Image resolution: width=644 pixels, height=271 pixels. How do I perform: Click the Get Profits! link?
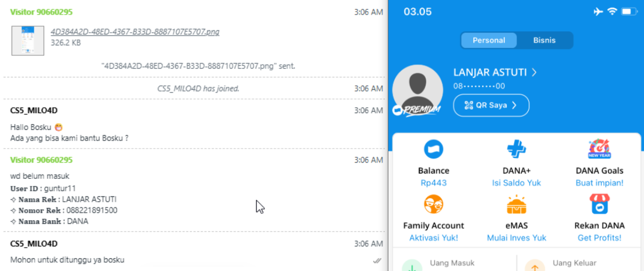(599, 238)
